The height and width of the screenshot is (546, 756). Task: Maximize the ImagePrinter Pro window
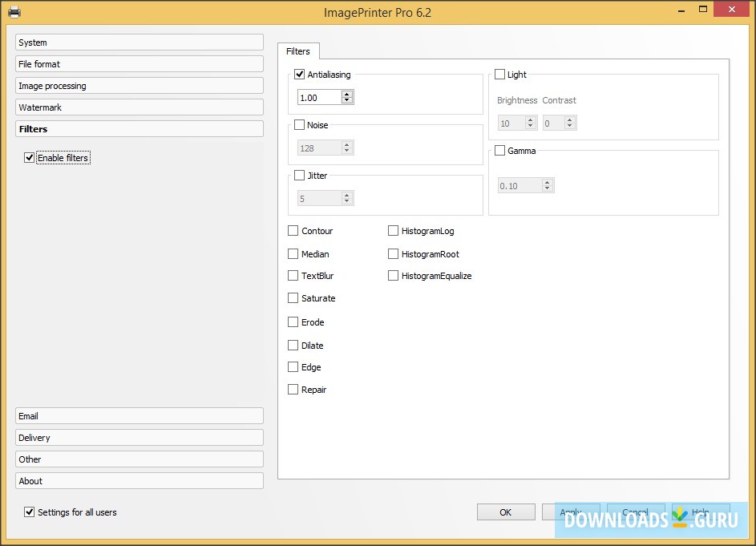[703, 9]
